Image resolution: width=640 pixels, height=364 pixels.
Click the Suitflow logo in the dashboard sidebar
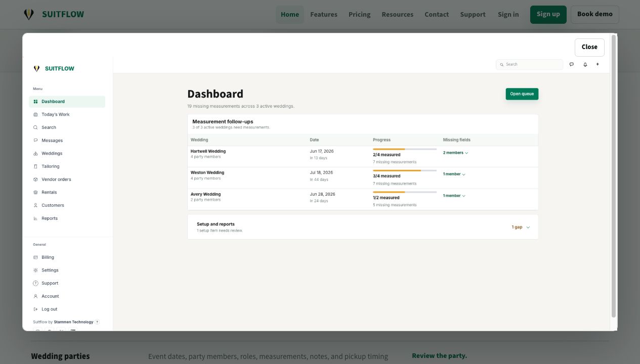tap(54, 68)
